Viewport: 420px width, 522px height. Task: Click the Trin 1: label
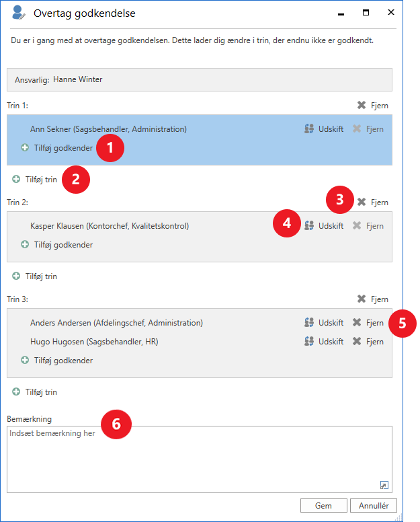pyautogui.click(x=17, y=106)
